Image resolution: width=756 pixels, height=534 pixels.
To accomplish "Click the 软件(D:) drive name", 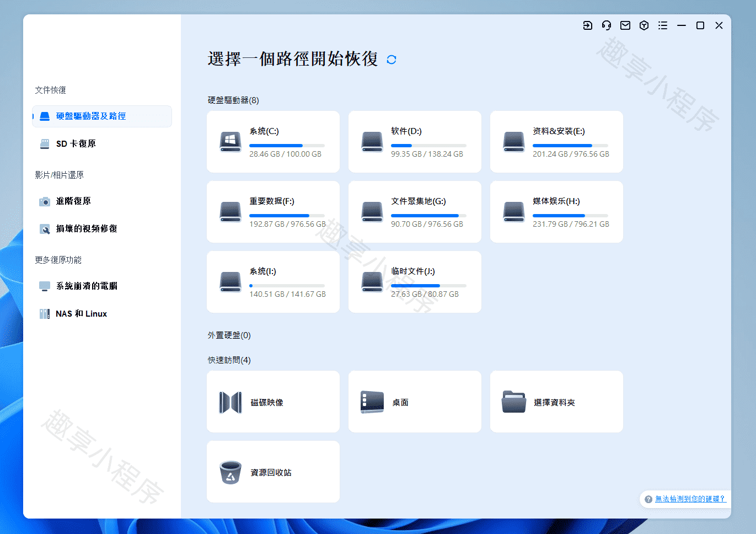I will coord(406,131).
